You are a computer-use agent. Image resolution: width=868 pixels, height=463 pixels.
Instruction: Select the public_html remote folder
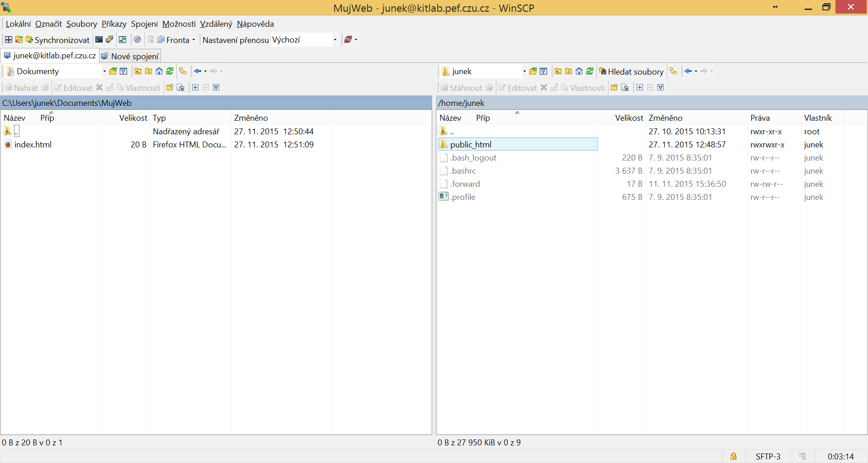[x=472, y=144]
